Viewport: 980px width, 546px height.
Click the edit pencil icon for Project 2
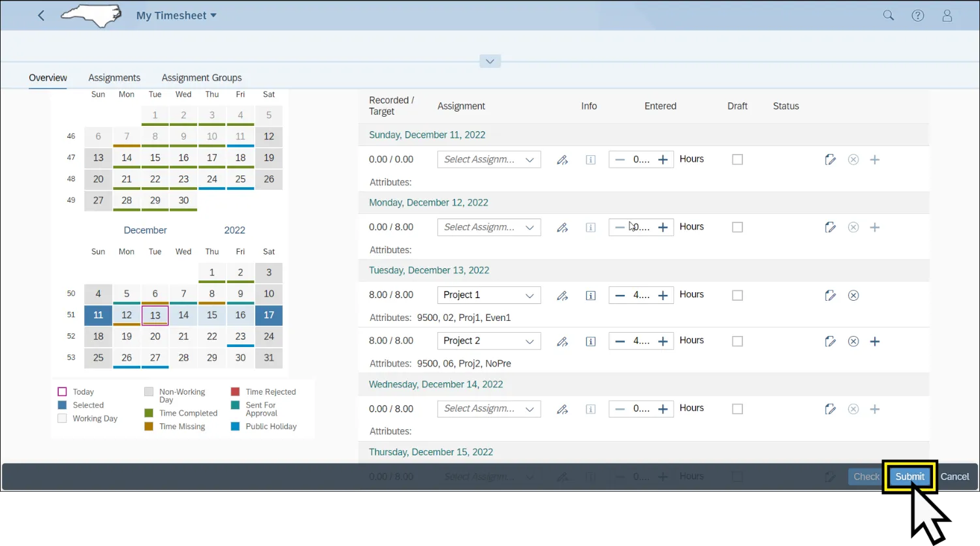(561, 341)
